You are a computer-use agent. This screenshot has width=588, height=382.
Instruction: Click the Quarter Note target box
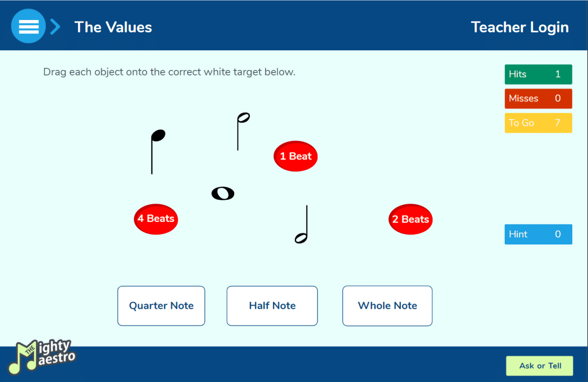161,306
